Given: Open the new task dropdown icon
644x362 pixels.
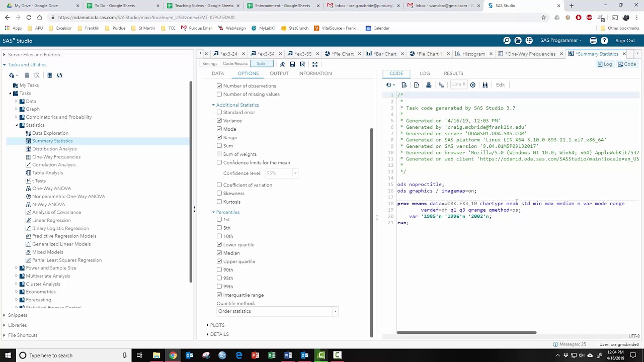Looking at the screenshot, I should [x=13, y=75].
